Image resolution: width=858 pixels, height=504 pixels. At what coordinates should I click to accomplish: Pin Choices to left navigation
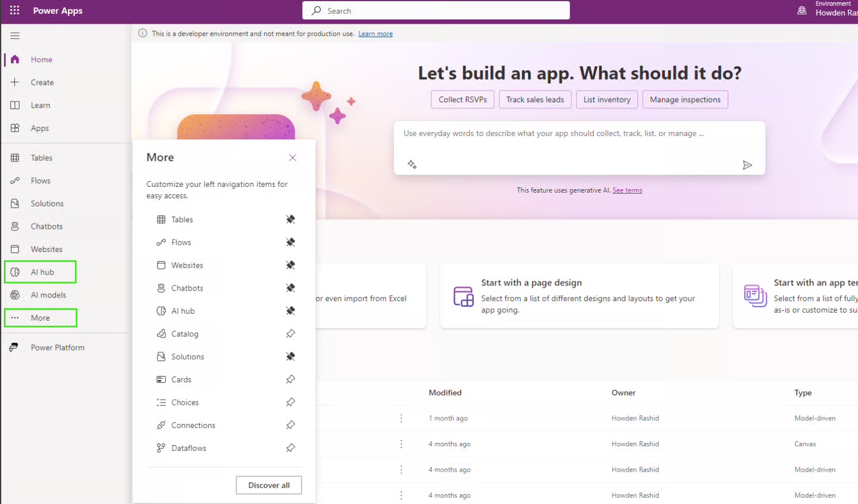pos(291,402)
